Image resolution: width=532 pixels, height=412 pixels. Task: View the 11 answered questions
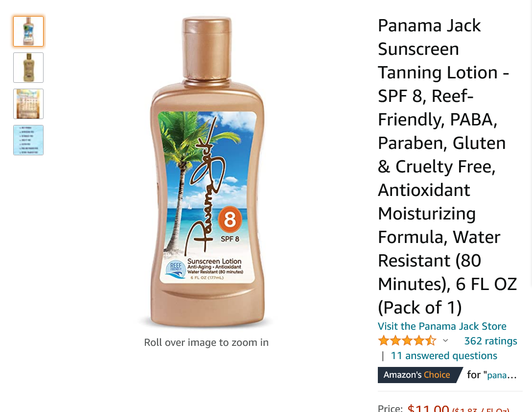[x=444, y=356]
